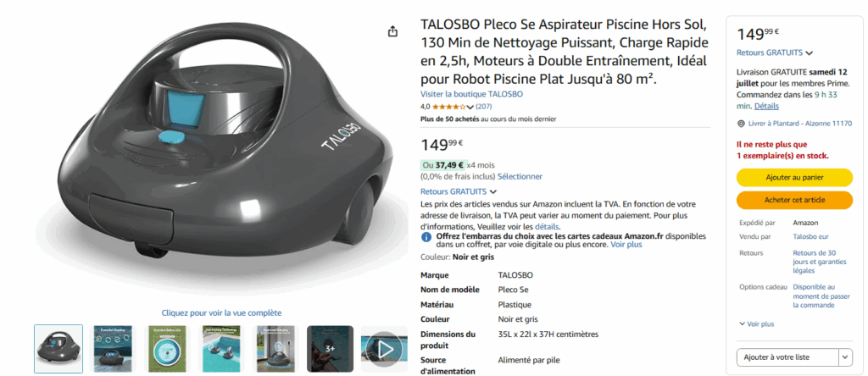Click Cliquez pour voir la vue complète

[221, 313]
